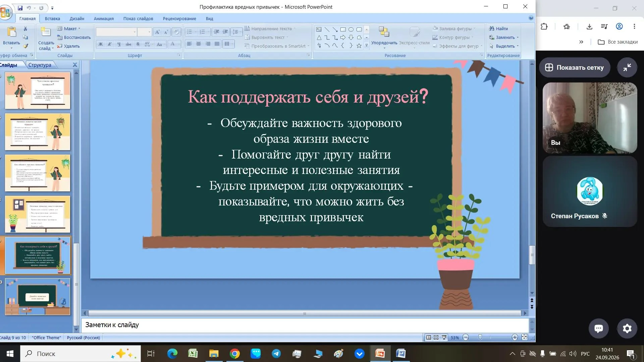Fit slide to window icon in status bar
Viewport: 644px width, 362px height.
(525, 338)
